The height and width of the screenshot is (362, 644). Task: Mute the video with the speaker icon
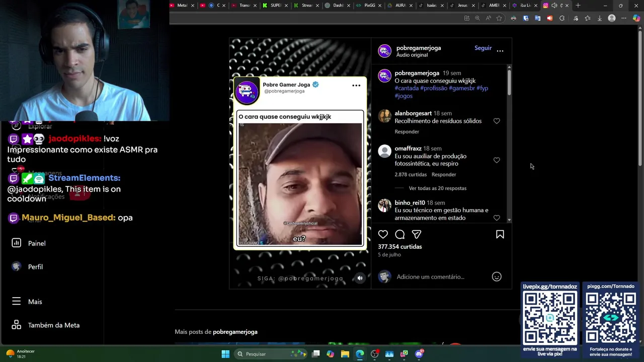[x=360, y=278]
